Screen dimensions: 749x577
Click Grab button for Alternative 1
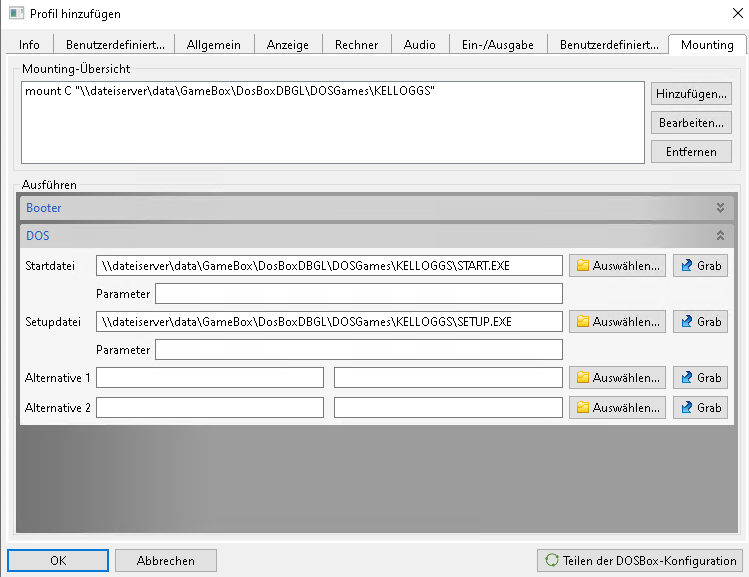coord(700,378)
